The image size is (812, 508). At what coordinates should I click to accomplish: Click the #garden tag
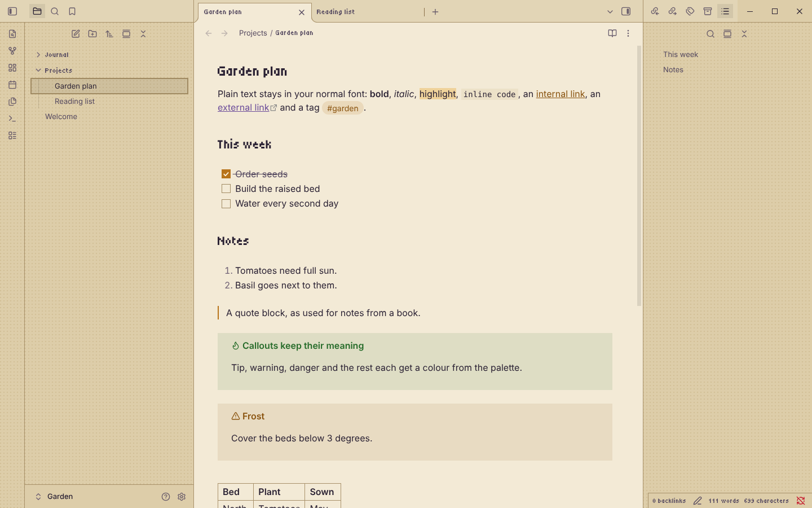(x=343, y=108)
